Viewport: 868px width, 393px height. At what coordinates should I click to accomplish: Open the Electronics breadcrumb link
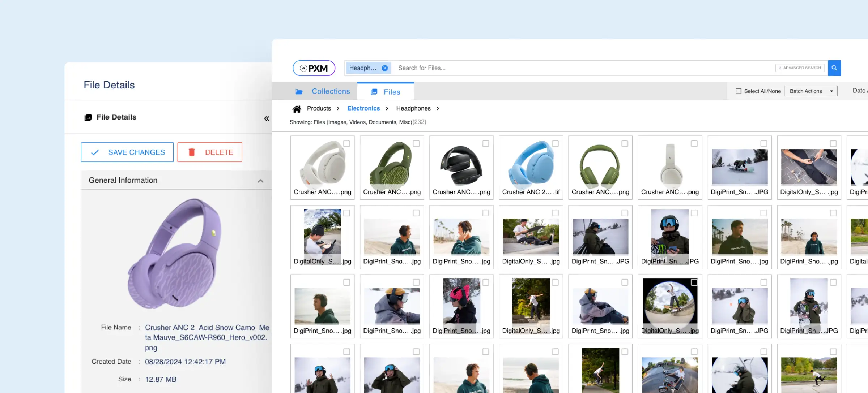pyautogui.click(x=363, y=108)
